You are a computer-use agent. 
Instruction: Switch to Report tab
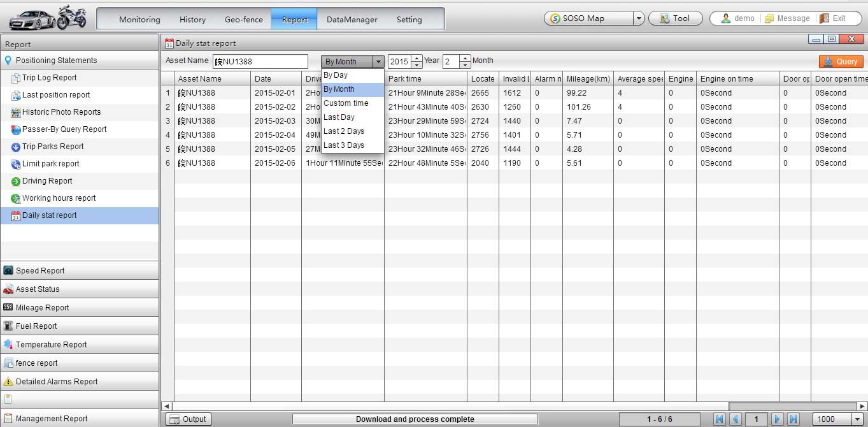point(295,19)
